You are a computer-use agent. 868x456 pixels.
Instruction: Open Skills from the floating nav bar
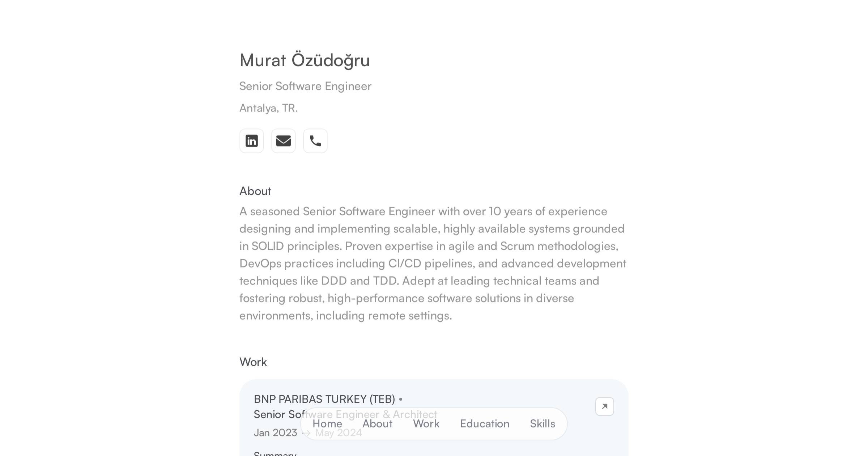[x=542, y=424]
